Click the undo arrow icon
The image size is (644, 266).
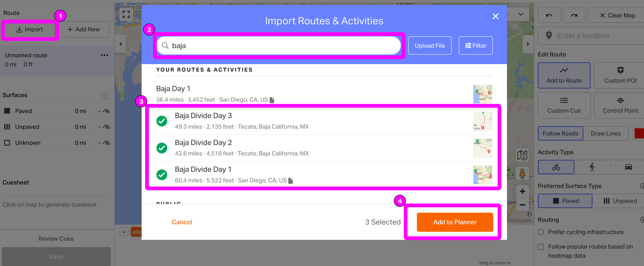click(x=549, y=16)
